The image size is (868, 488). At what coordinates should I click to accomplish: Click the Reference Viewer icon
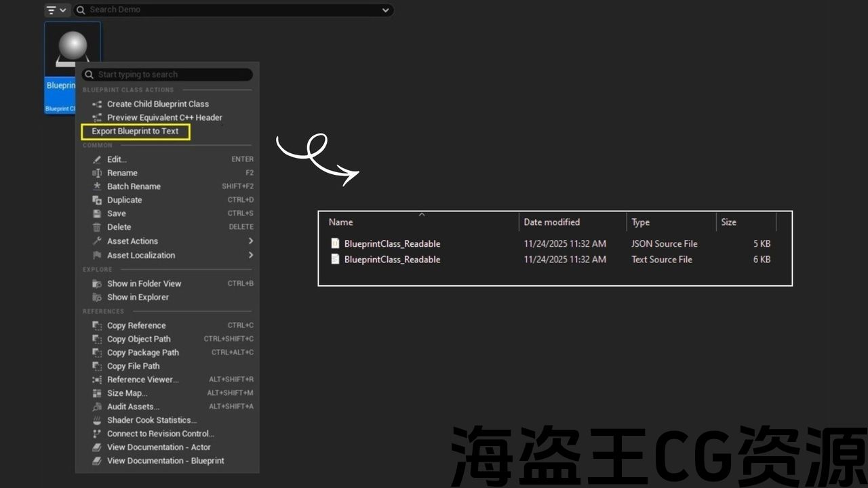[x=97, y=380]
